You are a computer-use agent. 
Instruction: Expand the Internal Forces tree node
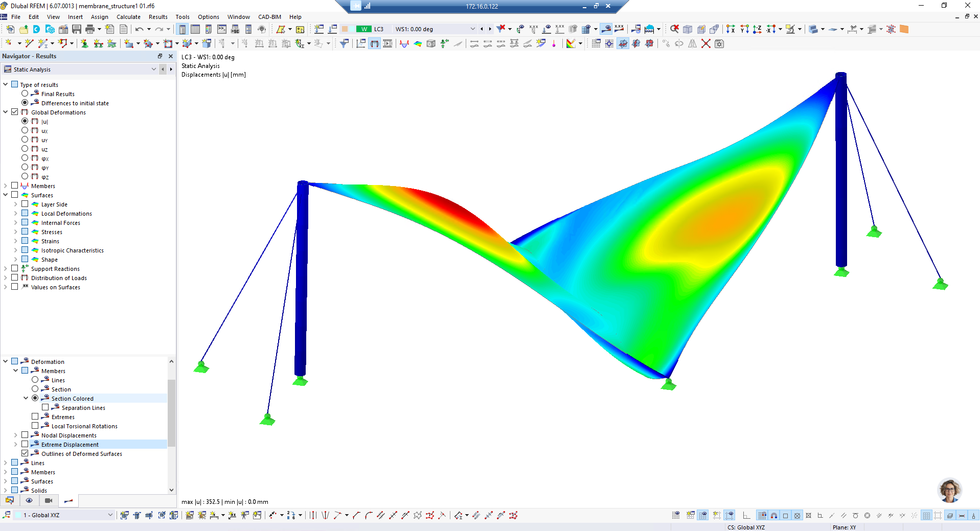pos(16,222)
